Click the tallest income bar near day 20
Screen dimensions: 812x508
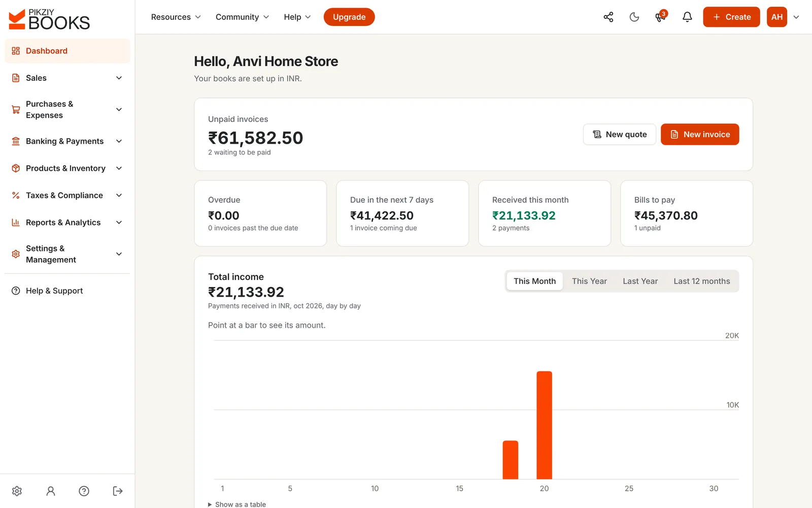click(544, 425)
